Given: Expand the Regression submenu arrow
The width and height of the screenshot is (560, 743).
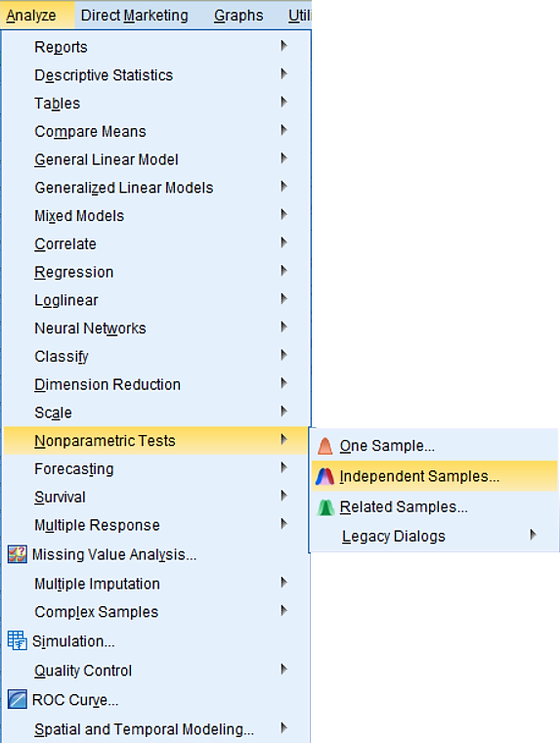Looking at the screenshot, I should (x=283, y=271).
